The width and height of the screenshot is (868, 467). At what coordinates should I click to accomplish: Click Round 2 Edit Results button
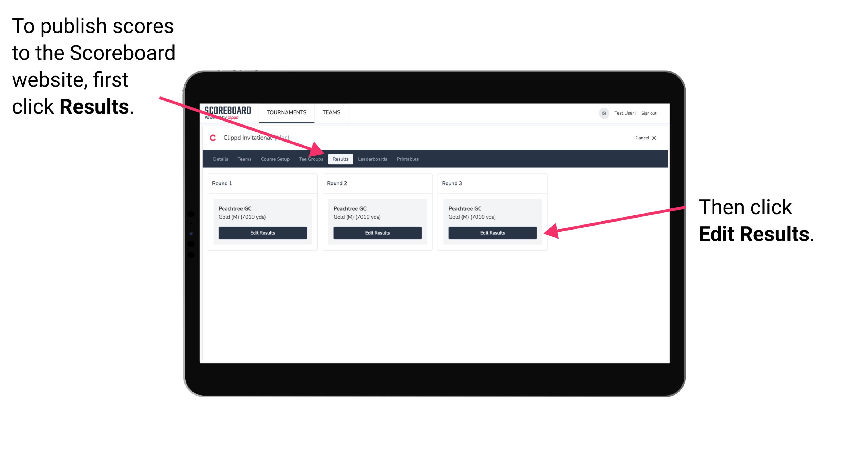click(377, 232)
